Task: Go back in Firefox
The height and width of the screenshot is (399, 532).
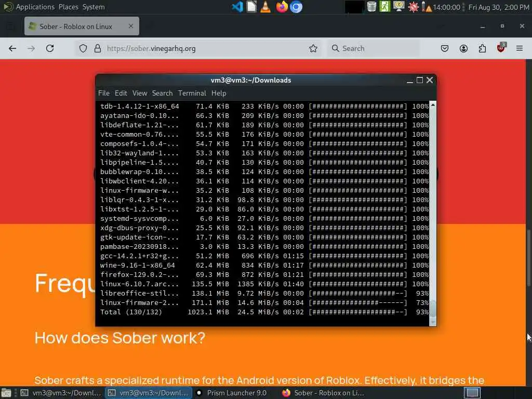Action: coord(12,48)
